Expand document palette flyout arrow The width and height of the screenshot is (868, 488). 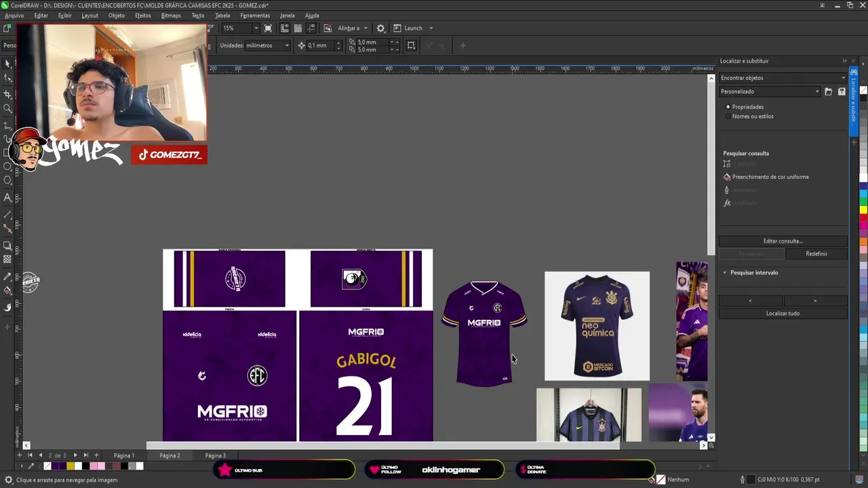[21, 466]
